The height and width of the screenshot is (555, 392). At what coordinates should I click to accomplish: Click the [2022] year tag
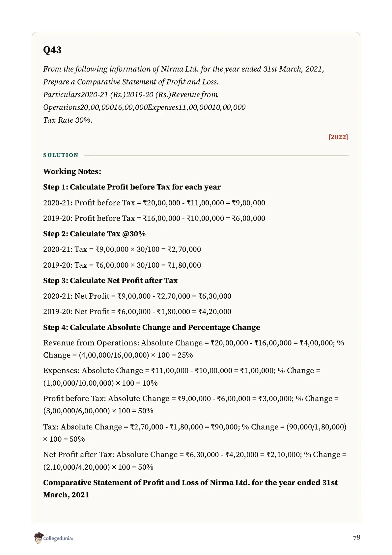pyautogui.click(x=338, y=137)
